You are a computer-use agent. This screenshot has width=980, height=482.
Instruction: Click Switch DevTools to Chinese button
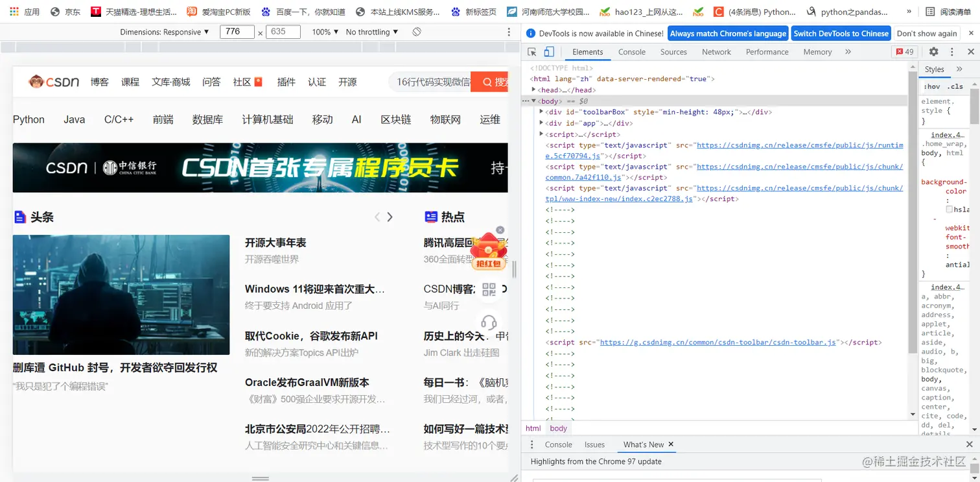tap(841, 34)
